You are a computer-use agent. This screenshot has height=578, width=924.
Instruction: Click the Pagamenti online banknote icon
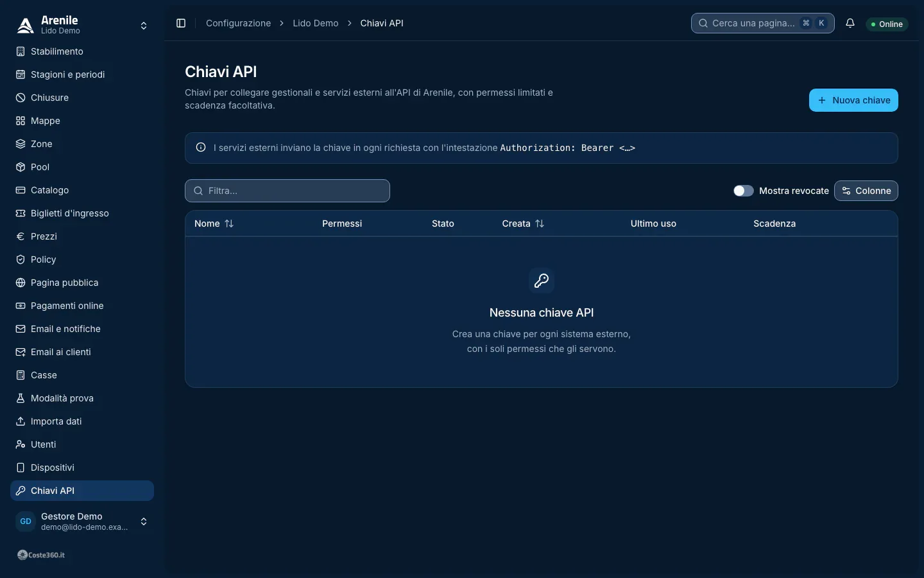[x=21, y=306]
